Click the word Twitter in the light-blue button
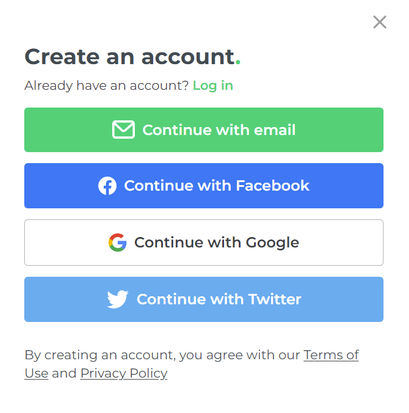 275,299
